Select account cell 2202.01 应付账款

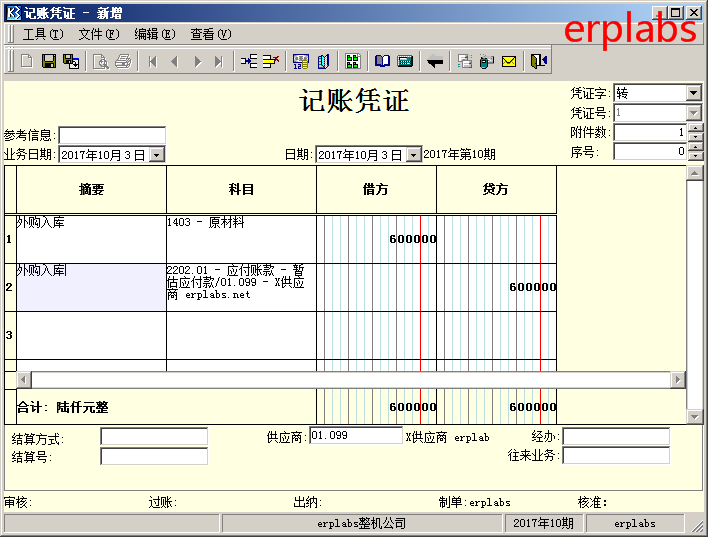click(x=241, y=287)
